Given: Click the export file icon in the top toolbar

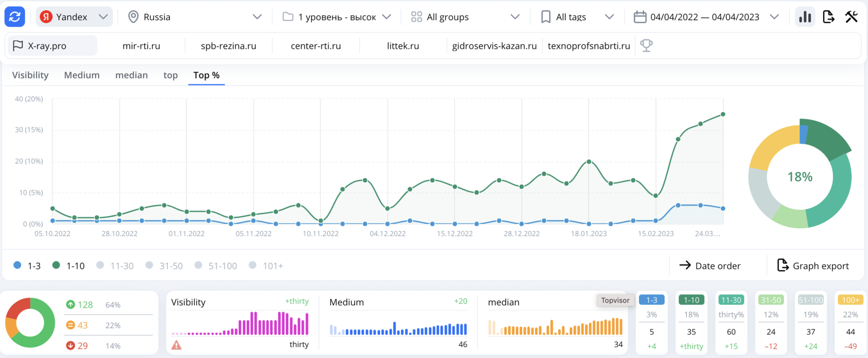Looking at the screenshot, I should point(828,17).
